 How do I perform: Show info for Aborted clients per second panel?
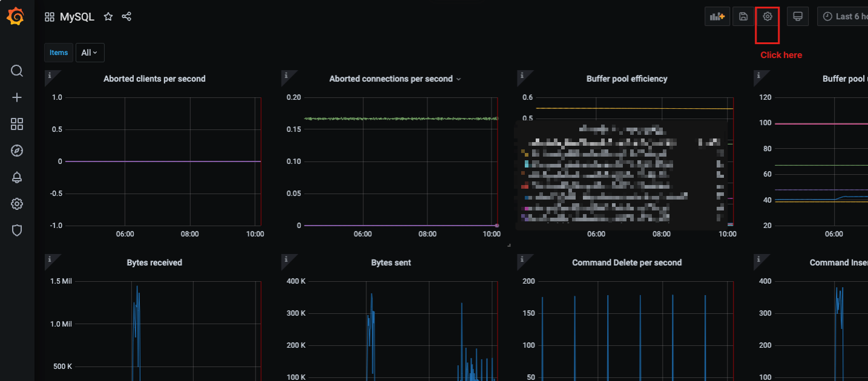50,75
